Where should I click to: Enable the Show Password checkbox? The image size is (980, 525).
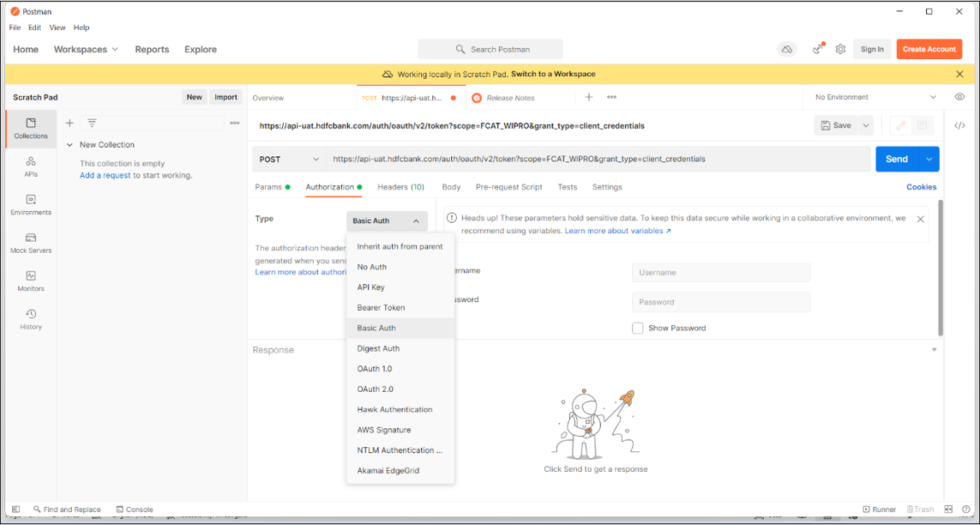click(637, 328)
